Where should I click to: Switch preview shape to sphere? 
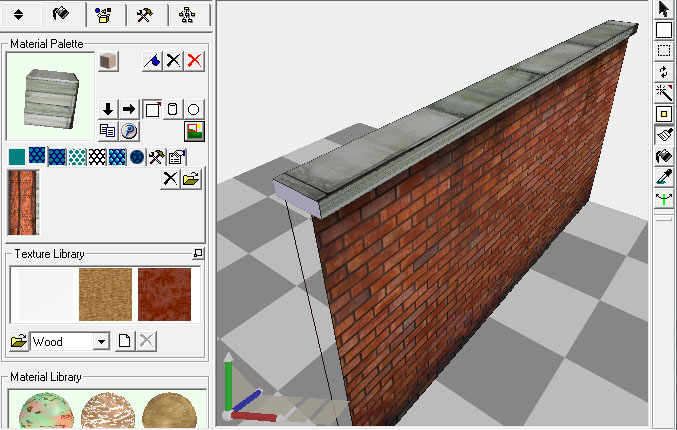(195, 109)
